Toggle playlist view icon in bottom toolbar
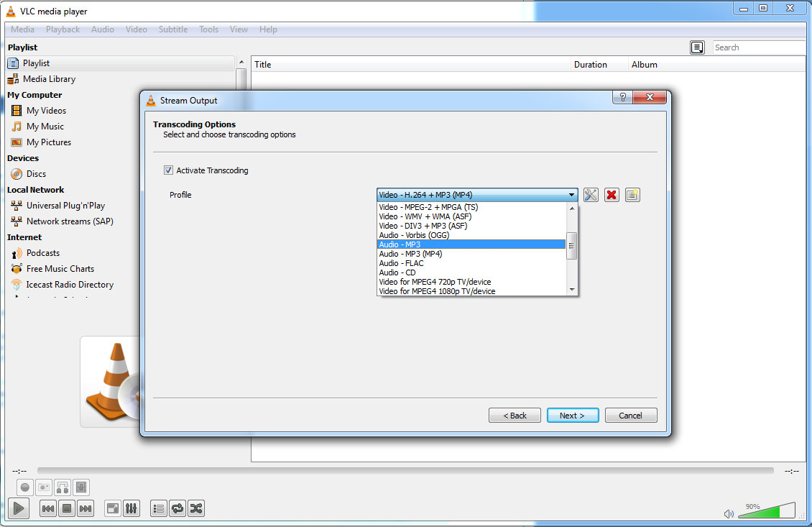812x527 pixels. 159,508
